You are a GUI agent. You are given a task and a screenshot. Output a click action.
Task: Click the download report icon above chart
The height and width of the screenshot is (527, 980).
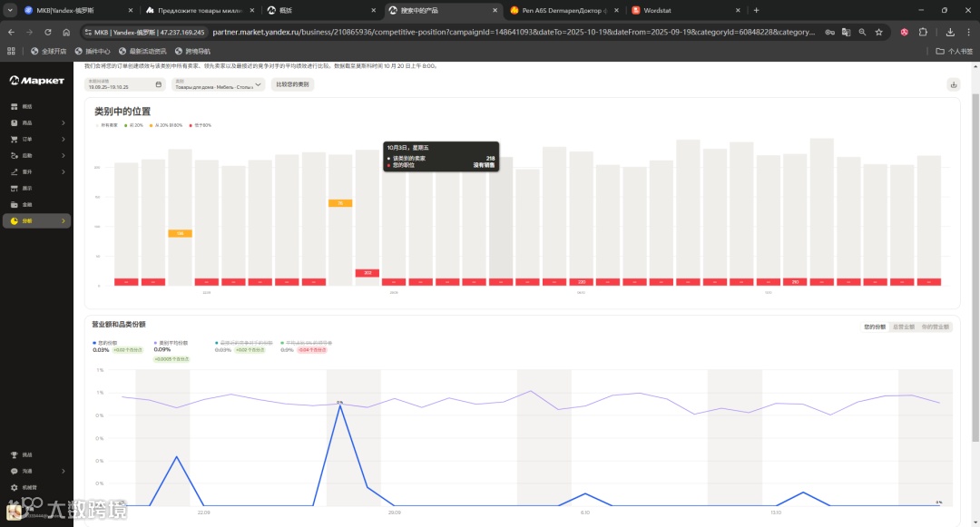point(953,84)
